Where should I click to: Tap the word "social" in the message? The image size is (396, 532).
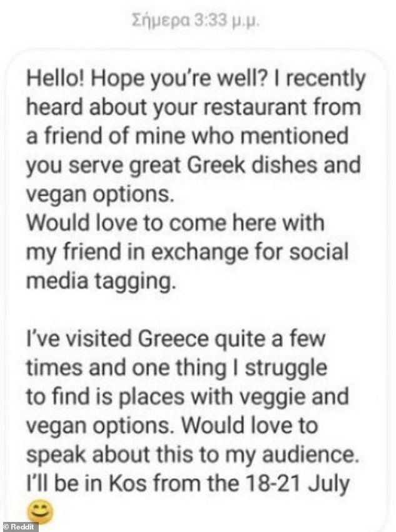tap(319, 252)
